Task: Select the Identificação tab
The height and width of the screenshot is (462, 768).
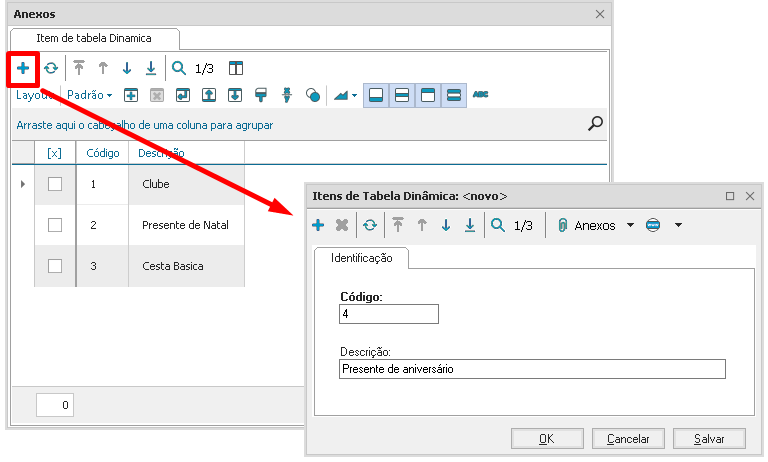Action: click(x=361, y=258)
